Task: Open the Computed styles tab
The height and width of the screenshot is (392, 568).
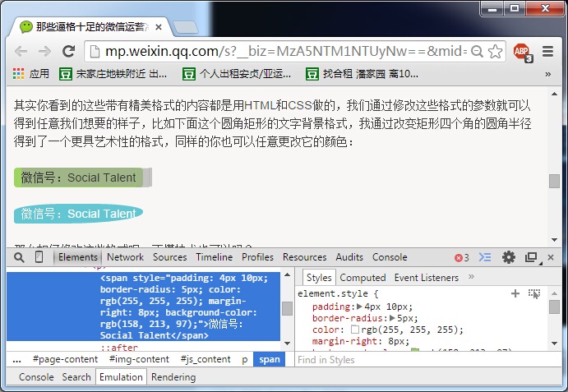Action: (x=363, y=278)
